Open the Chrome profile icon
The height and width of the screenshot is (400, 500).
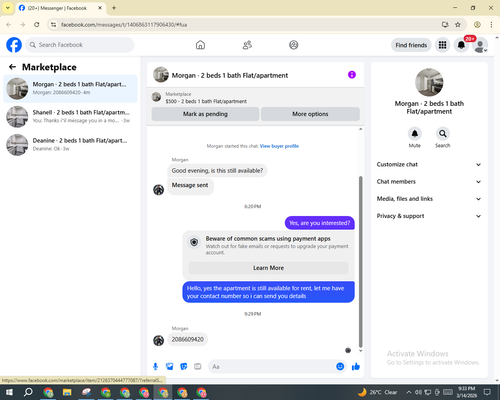[x=477, y=25]
